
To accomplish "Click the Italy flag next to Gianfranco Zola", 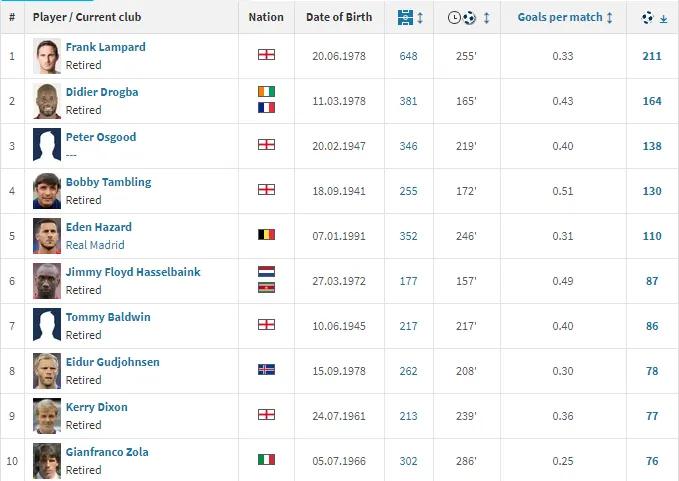I will coord(266,460).
